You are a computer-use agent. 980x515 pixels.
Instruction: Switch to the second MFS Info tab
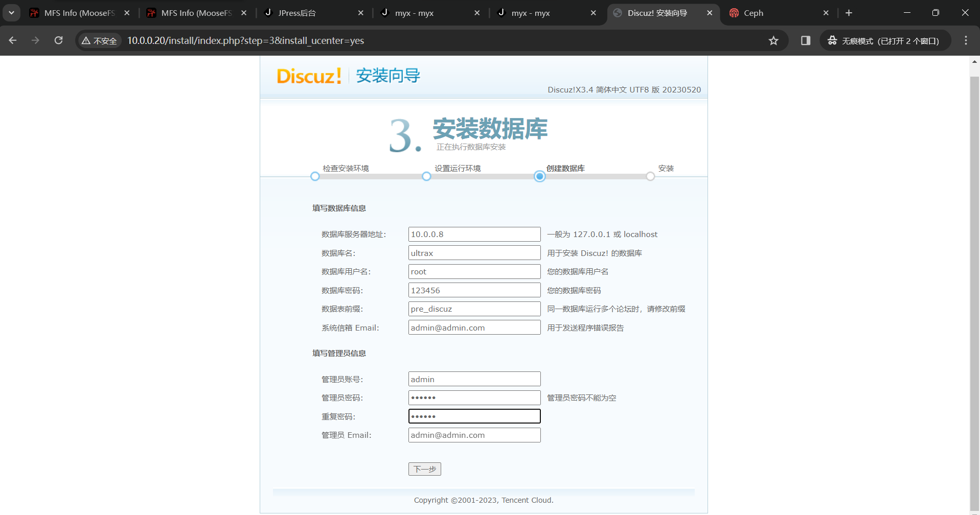pyautogui.click(x=196, y=13)
